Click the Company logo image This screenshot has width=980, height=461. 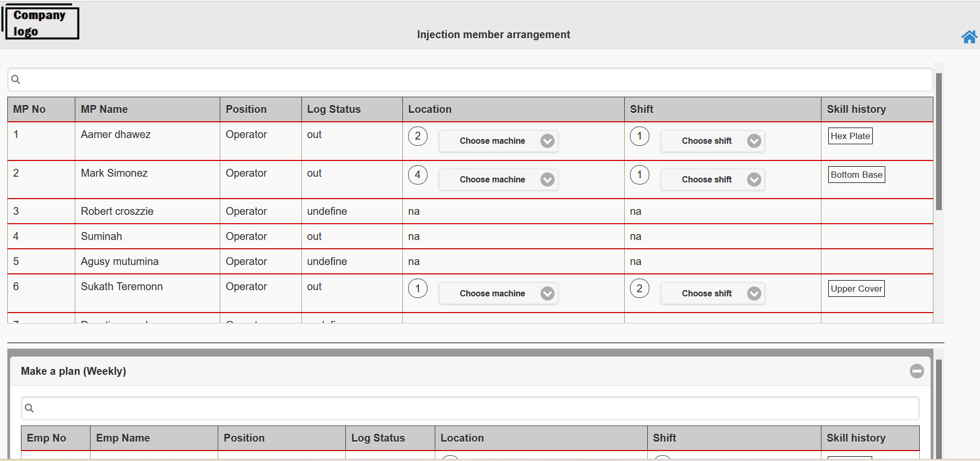[41, 22]
